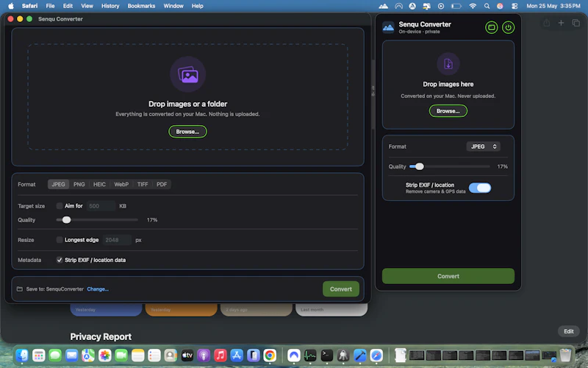Open Finder from the dock

click(x=22, y=355)
